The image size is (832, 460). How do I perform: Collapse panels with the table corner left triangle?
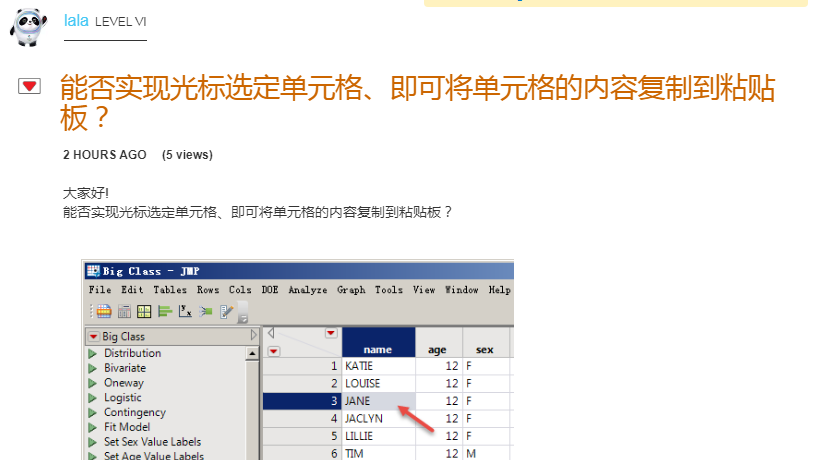click(x=271, y=333)
